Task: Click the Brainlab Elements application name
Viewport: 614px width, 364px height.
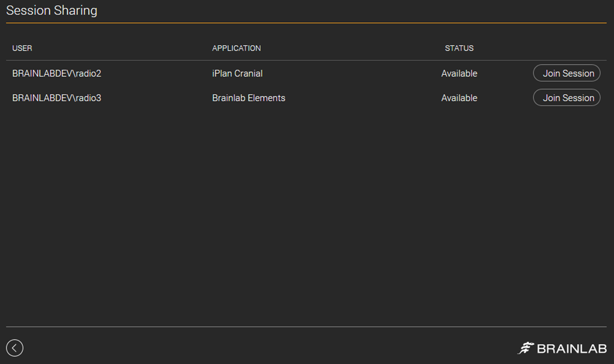Action: pos(248,98)
